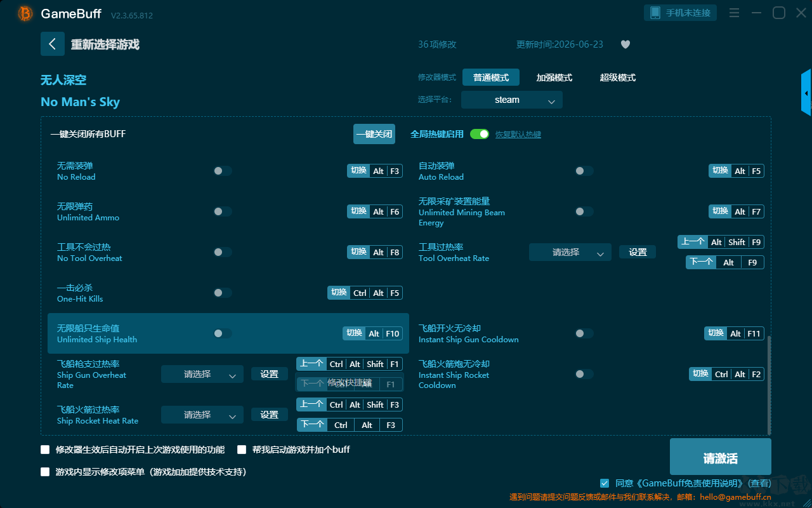Click the GameBuff logo icon
Viewport: 812px width, 508px height.
[25, 13]
